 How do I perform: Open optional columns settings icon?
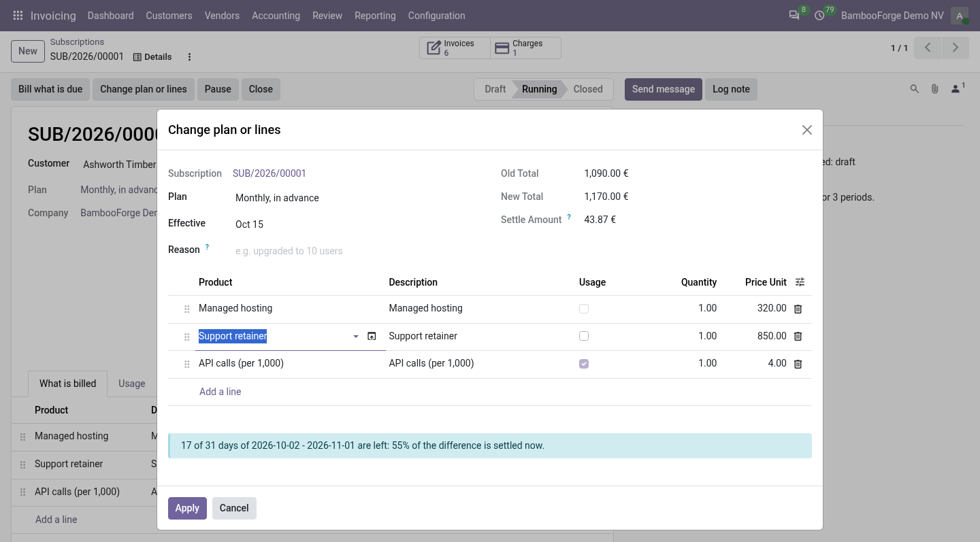800,282
